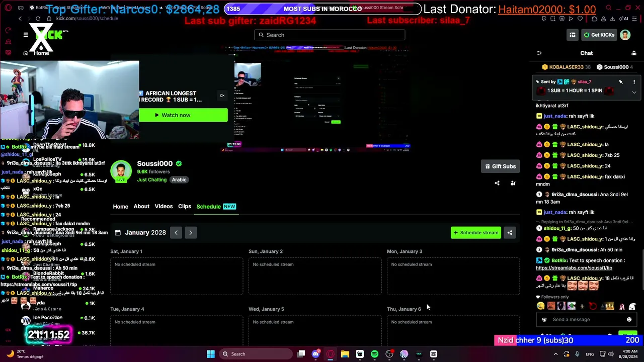Click the browser extensions puzzle icon
The image size is (644, 362).
(x=595, y=19)
